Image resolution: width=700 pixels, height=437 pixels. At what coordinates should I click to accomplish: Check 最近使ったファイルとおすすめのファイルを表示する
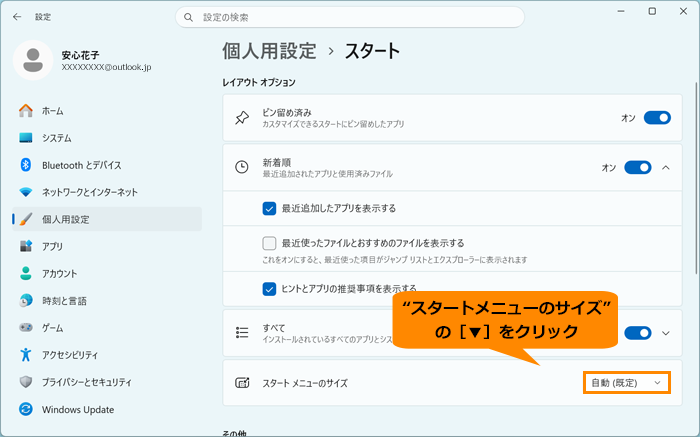click(x=269, y=243)
